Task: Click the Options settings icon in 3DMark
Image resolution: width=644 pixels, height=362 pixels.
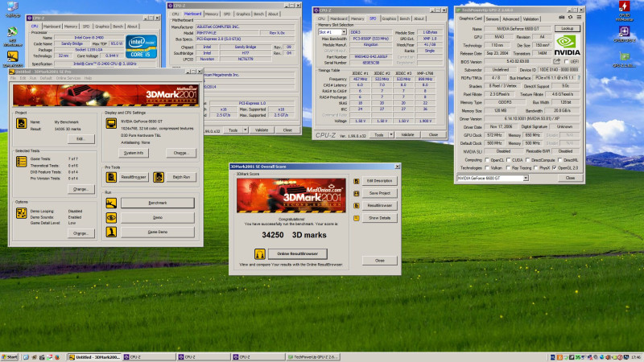Action: [22, 213]
